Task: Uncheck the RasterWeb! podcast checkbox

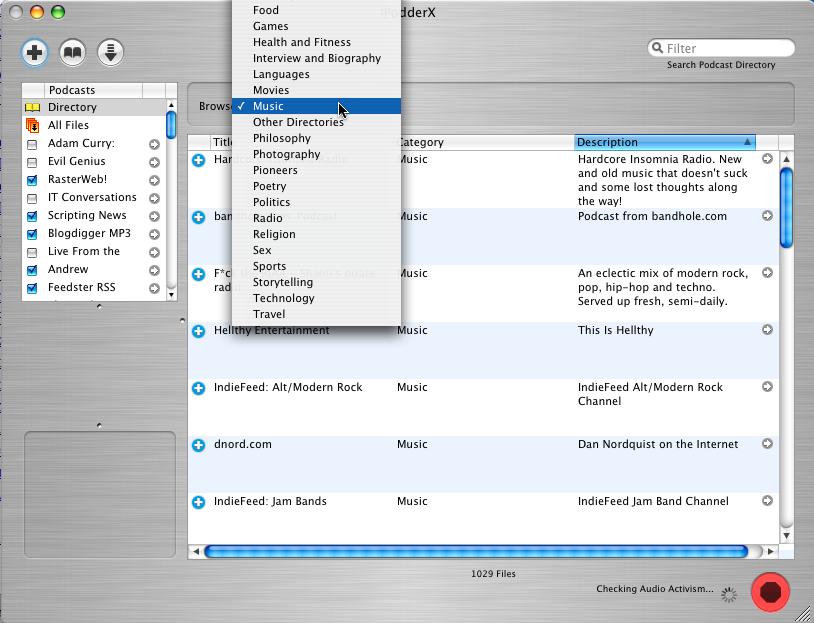Action: (32, 180)
